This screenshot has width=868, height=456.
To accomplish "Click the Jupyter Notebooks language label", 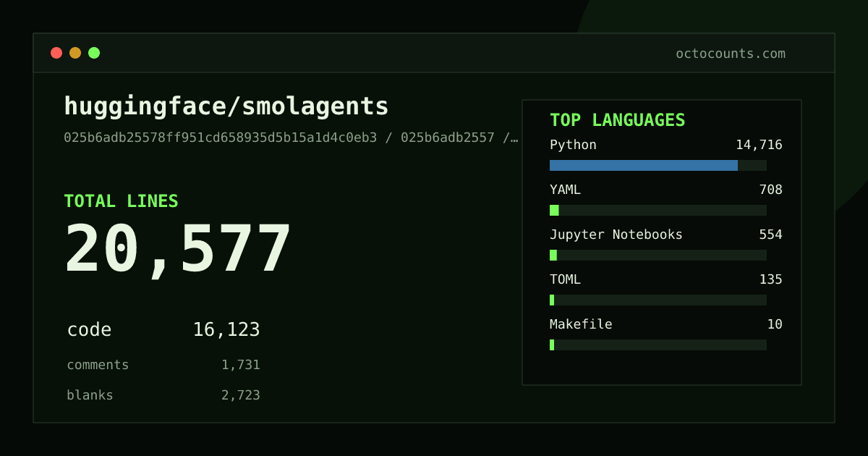I will pos(616,235).
